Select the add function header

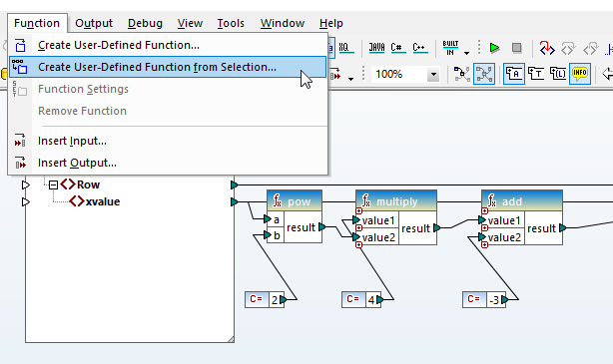coord(522,201)
